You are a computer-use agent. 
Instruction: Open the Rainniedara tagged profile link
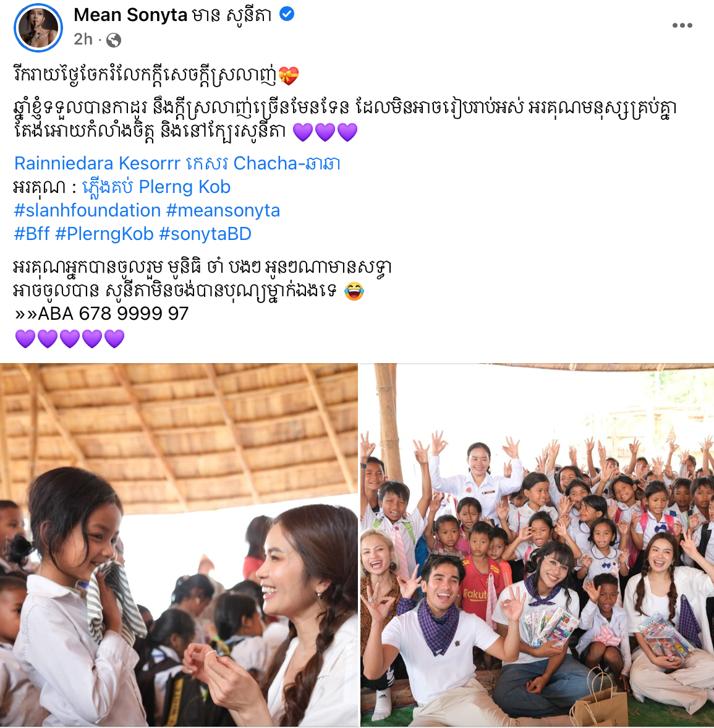point(64,163)
